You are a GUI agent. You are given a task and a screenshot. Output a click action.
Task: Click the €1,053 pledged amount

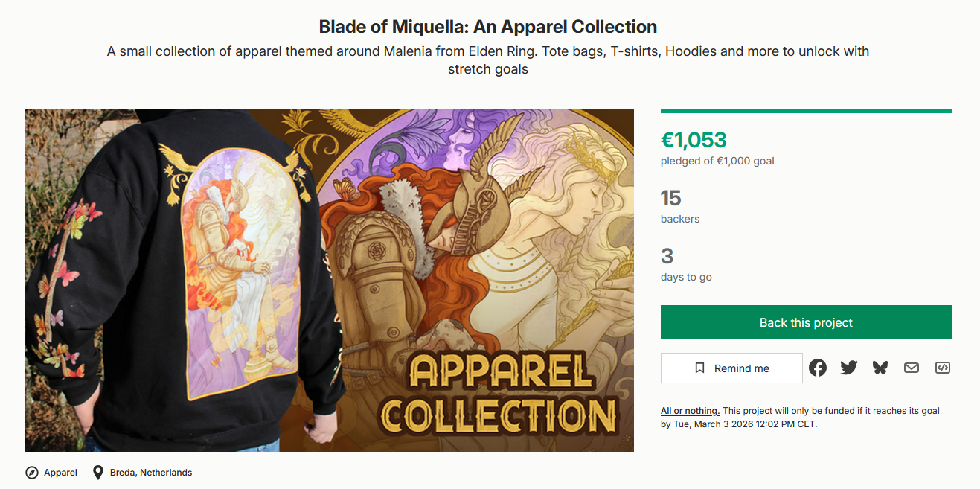click(694, 140)
